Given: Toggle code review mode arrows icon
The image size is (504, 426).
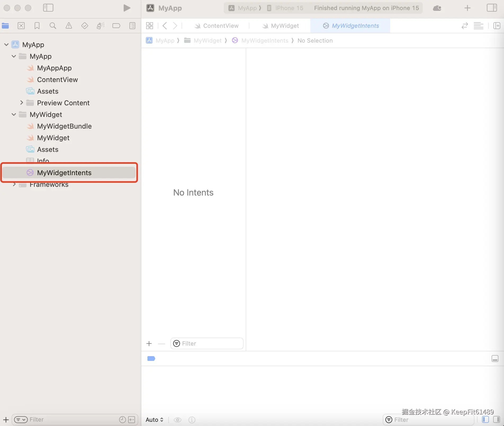Looking at the screenshot, I should pyautogui.click(x=465, y=26).
